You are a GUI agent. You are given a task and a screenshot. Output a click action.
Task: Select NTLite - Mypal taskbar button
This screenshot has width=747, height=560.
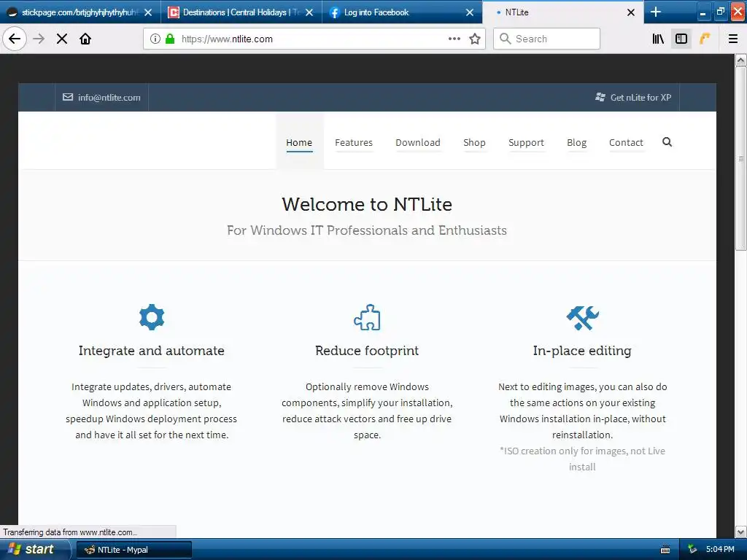[x=134, y=550]
